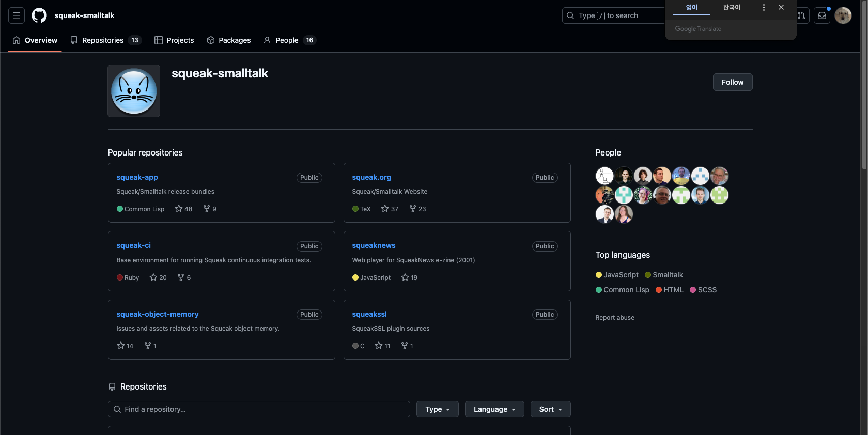Select the 영어 language tab
The height and width of the screenshot is (435, 868).
click(691, 7)
